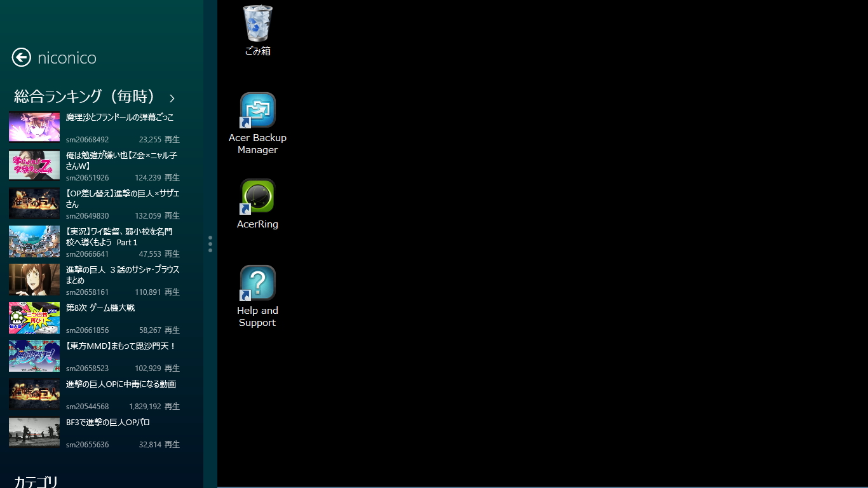Click the 102,929 再生 view count
This screenshot has height=488, width=868.
(x=158, y=369)
